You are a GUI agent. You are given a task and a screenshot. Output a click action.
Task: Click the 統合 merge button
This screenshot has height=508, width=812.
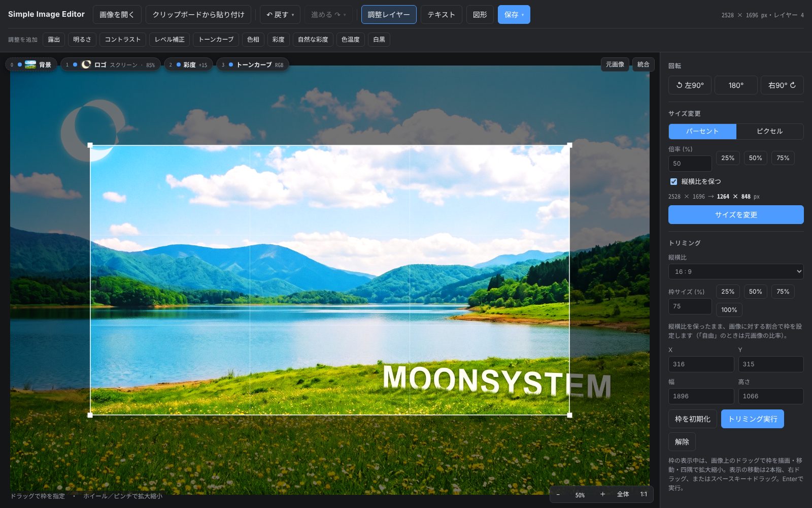point(644,65)
